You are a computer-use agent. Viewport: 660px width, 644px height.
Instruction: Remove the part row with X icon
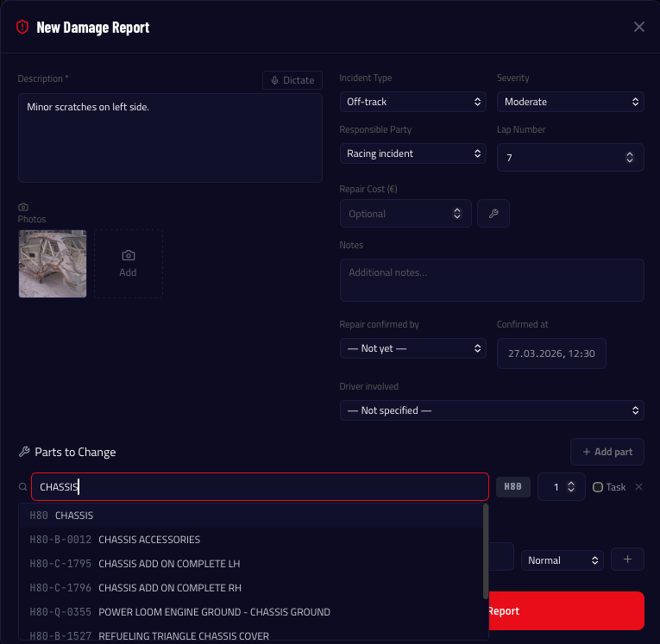tap(638, 487)
